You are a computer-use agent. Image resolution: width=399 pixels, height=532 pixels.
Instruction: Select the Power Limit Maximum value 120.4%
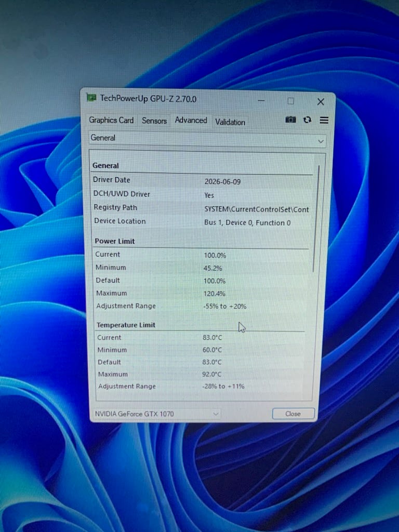215,294
